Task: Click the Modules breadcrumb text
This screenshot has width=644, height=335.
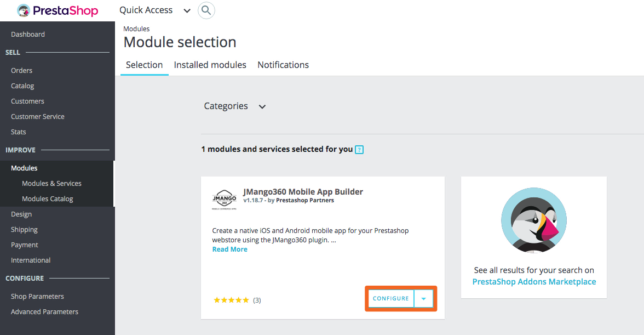Action: click(136, 29)
